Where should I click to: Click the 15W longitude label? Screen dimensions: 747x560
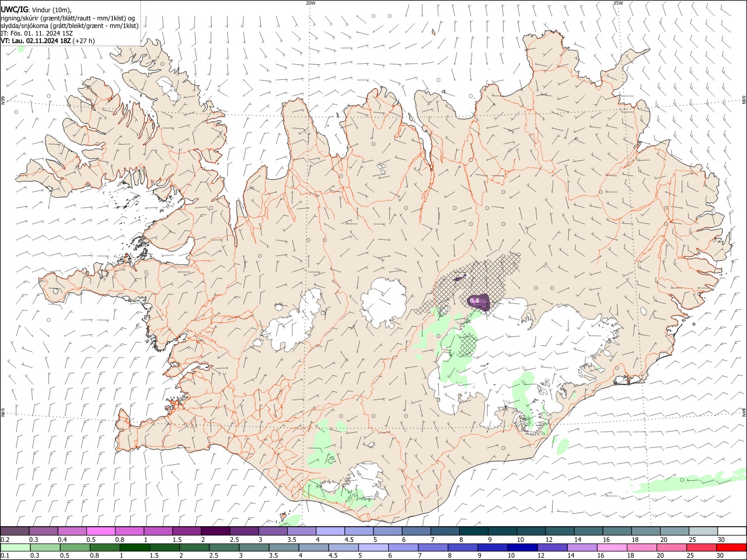[x=618, y=3]
